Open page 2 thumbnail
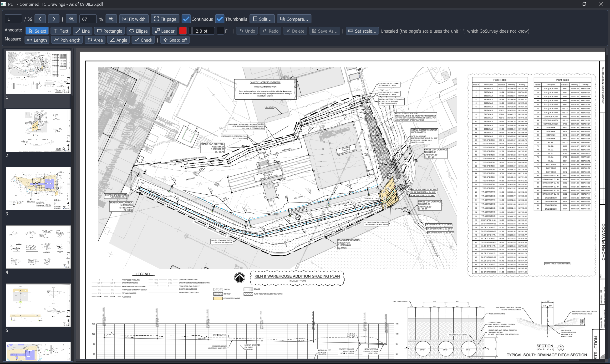 (38, 130)
